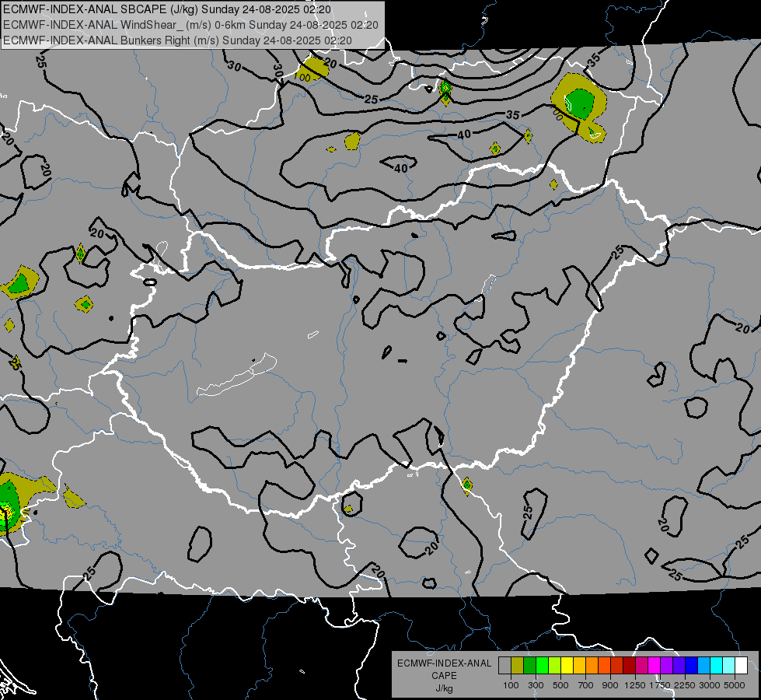
Task: Click the orange legend swatch
Action: point(592,665)
